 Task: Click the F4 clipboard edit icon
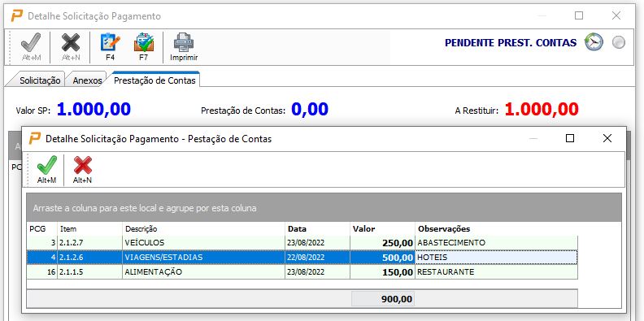point(110,47)
